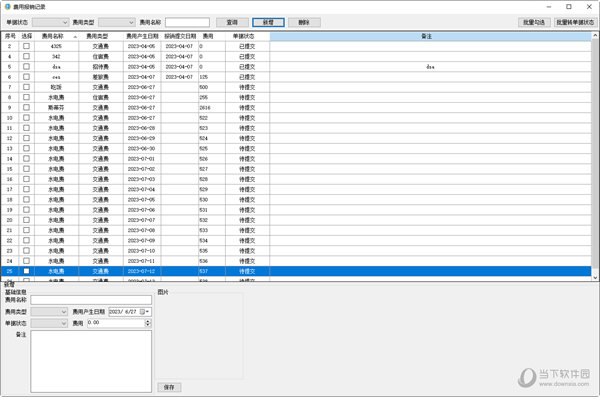Click the 报销提交日期 column header
This screenshot has width=600, height=397.
179,36
